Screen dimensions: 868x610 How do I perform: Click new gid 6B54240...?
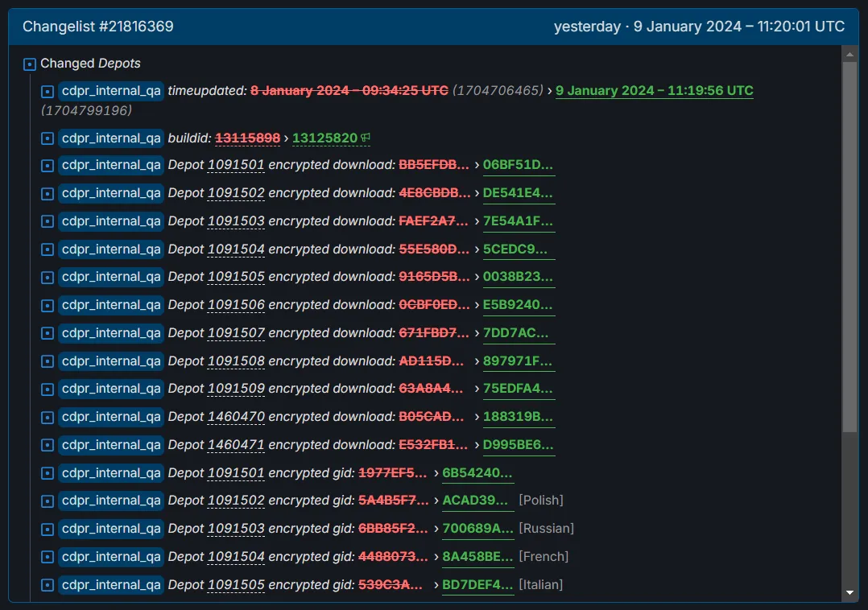pyautogui.click(x=477, y=473)
